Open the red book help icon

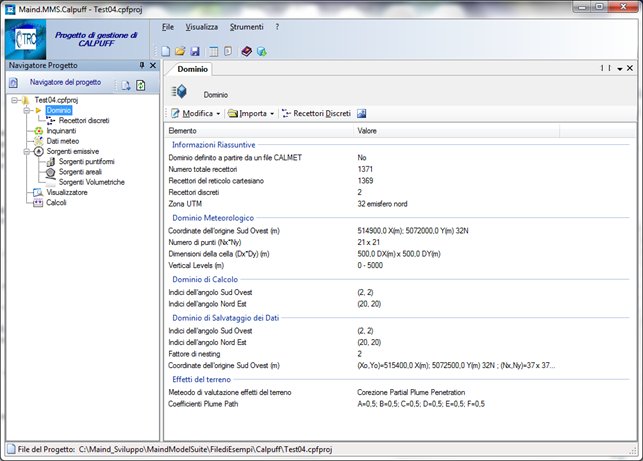coord(246,51)
